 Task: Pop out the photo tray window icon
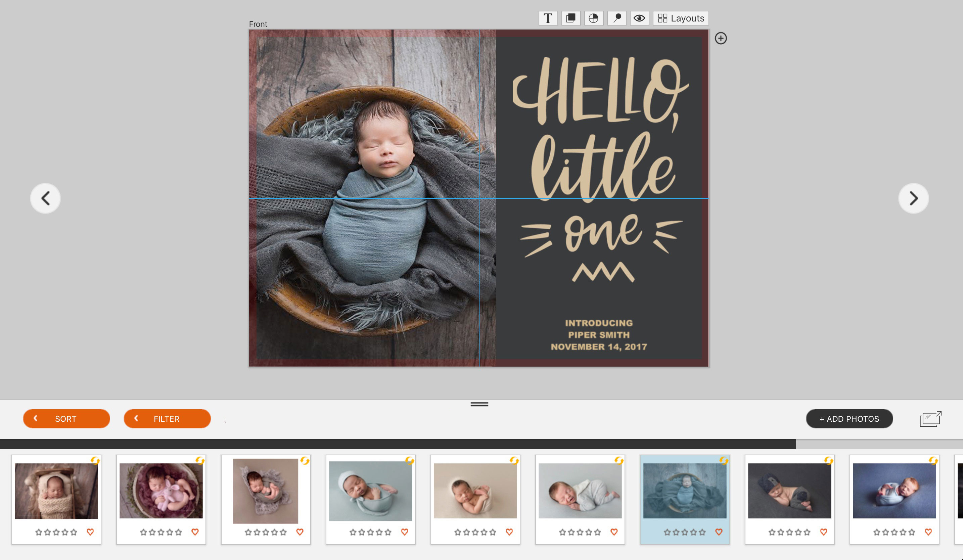pos(930,419)
